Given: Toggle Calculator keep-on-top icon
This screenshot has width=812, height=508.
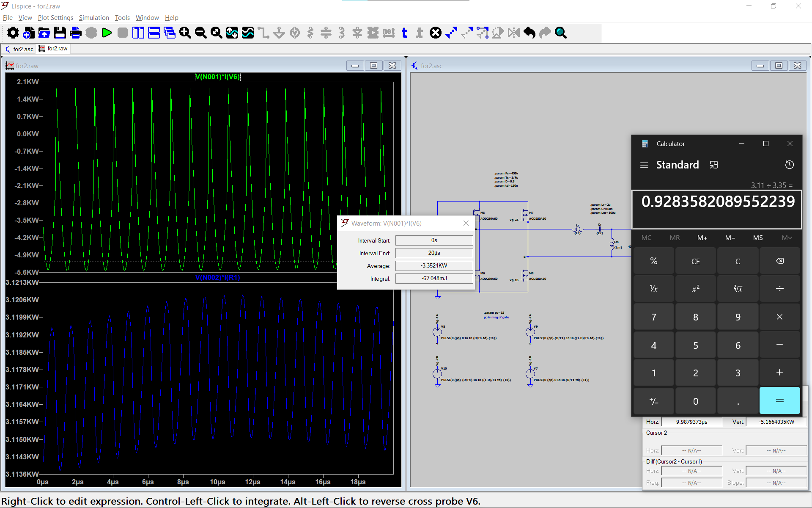Looking at the screenshot, I should point(714,165).
